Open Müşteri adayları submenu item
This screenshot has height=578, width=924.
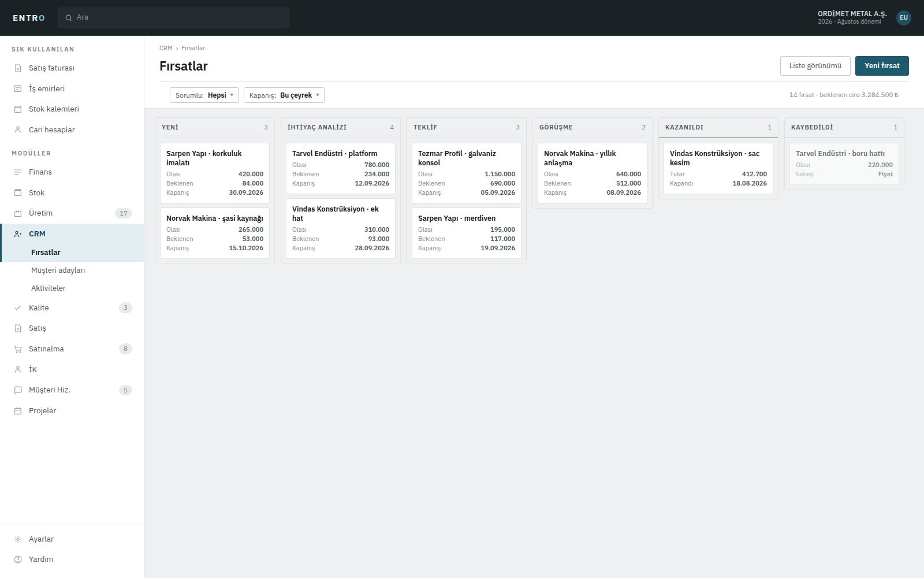coord(72,271)
